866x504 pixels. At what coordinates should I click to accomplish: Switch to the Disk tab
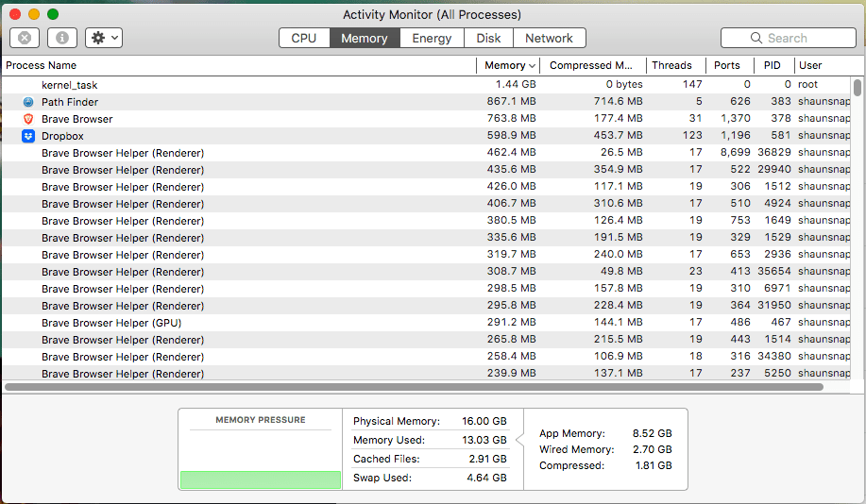489,38
